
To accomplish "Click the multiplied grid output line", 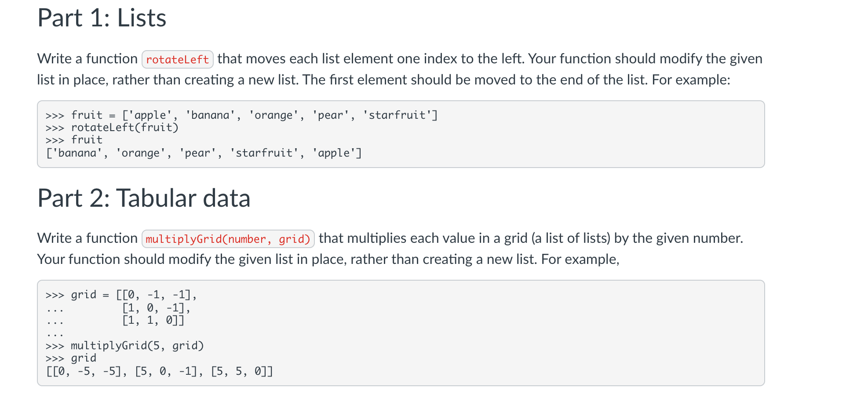I will (x=159, y=371).
